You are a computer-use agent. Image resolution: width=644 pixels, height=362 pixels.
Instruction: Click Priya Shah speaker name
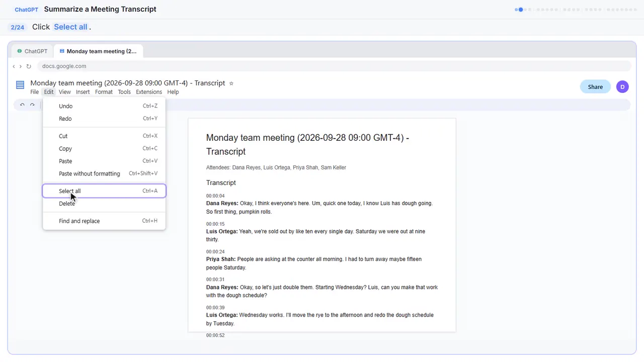[221, 259]
